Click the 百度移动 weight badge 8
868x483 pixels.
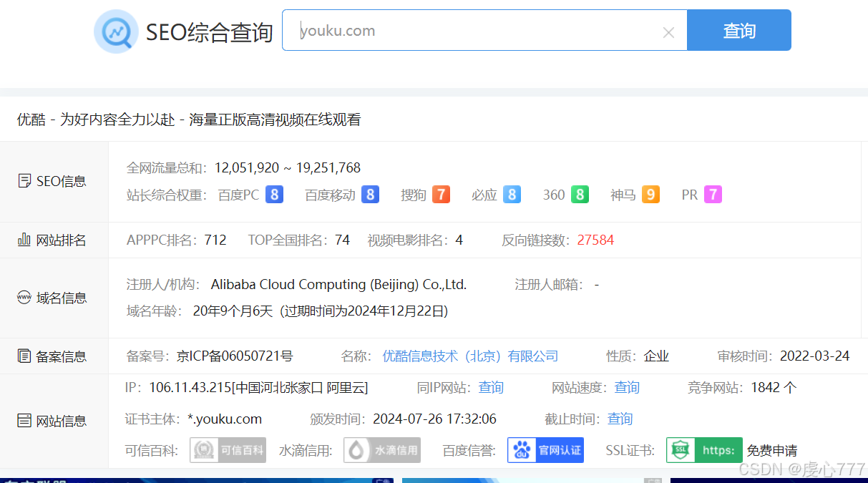pos(370,195)
